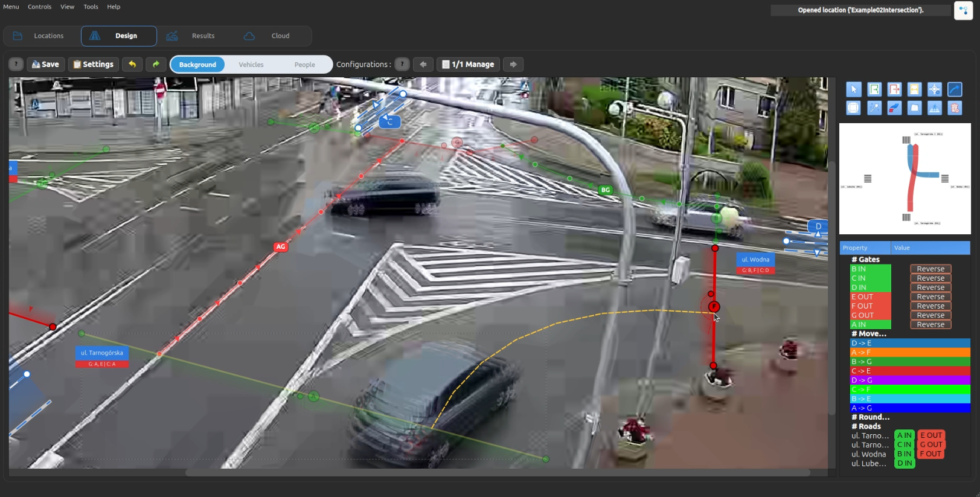Click the AG red label on the map
The image size is (980, 497).
[281, 246]
